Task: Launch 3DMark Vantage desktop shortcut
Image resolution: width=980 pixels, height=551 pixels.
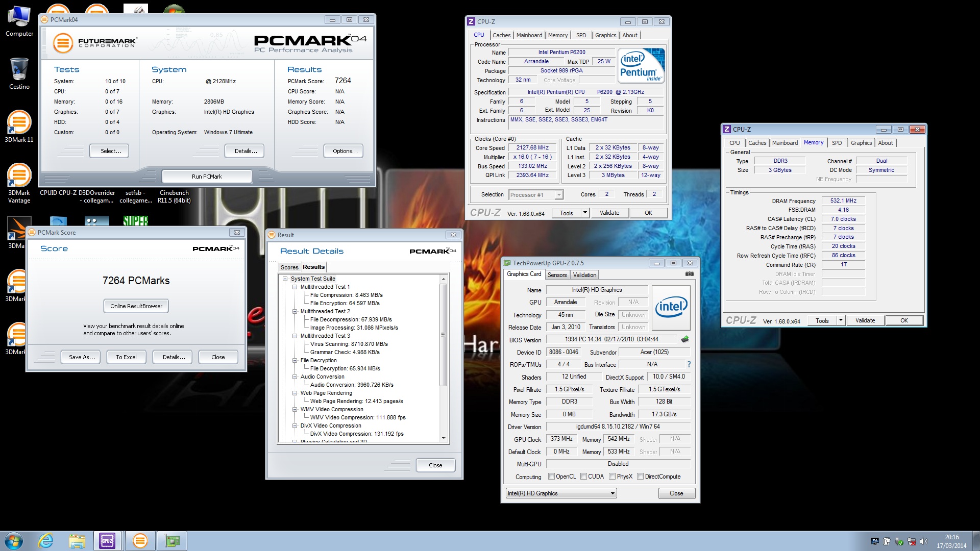Action: pyautogui.click(x=19, y=183)
